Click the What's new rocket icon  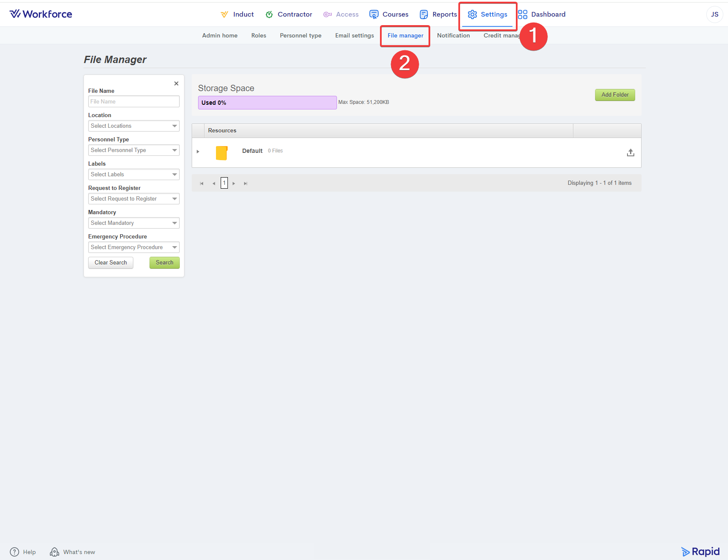click(55, 552)
